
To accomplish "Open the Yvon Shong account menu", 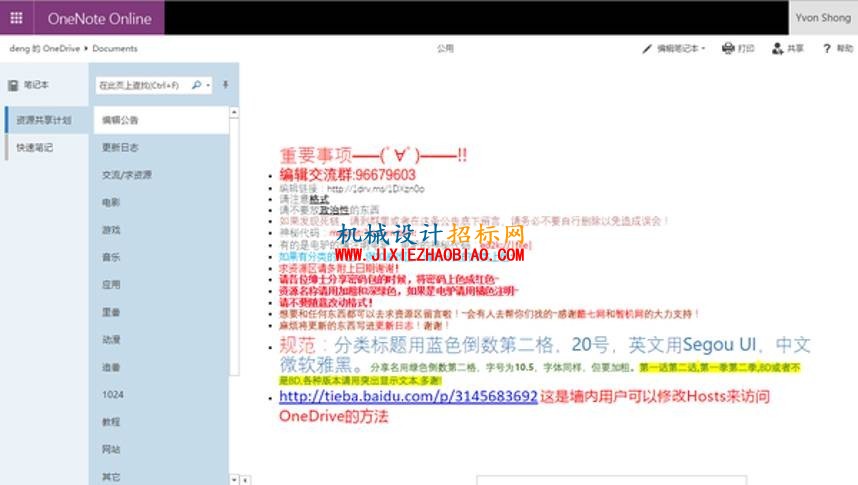I will (x=823, y=18).
